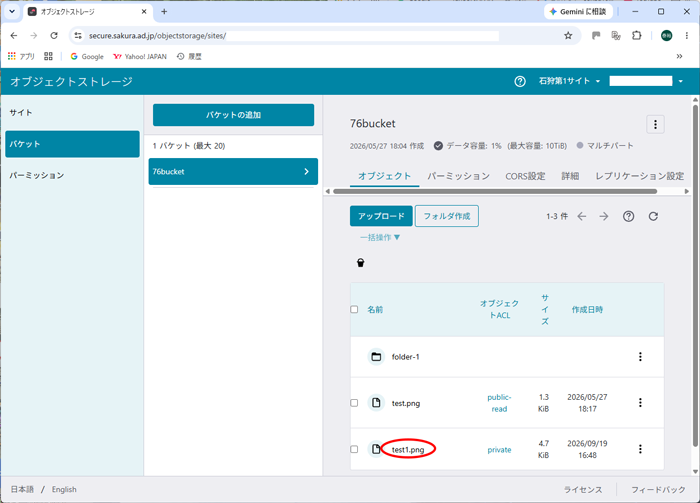This screenshot has width=700, height=503.
Task: Open the help icon in the header
Action: click(x=520, y=81)
